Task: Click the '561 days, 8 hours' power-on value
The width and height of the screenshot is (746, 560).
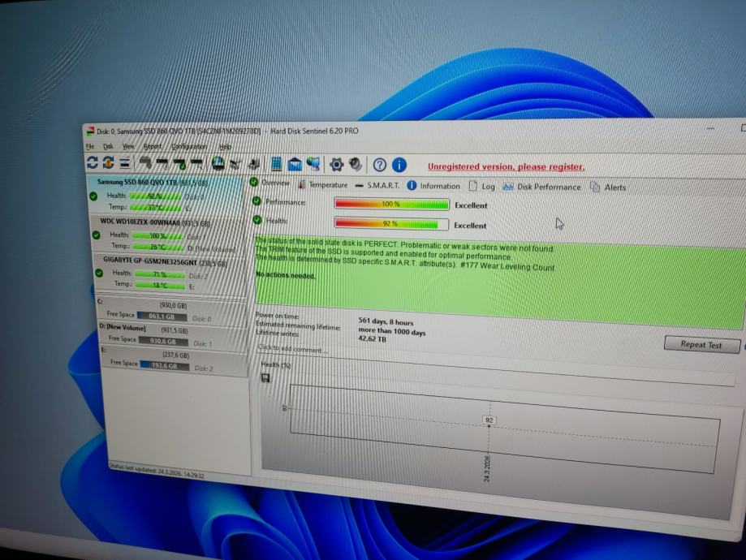Action: pyautogui.click(x=386, y=322)
